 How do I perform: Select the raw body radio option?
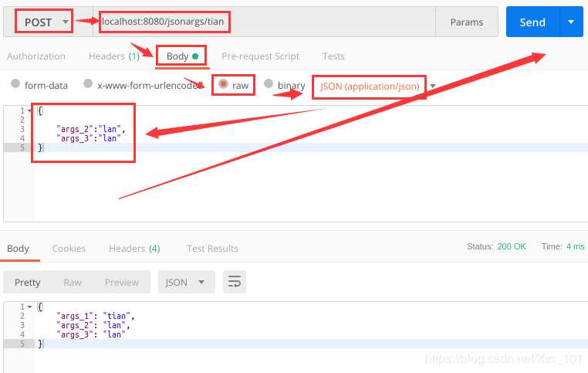(x=223, y=83)
